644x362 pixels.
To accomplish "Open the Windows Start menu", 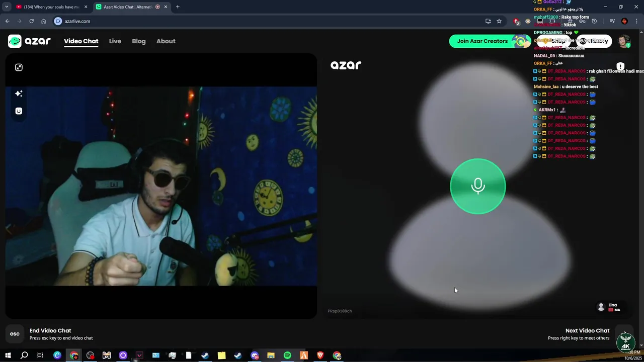I will (x=8, y=355).
